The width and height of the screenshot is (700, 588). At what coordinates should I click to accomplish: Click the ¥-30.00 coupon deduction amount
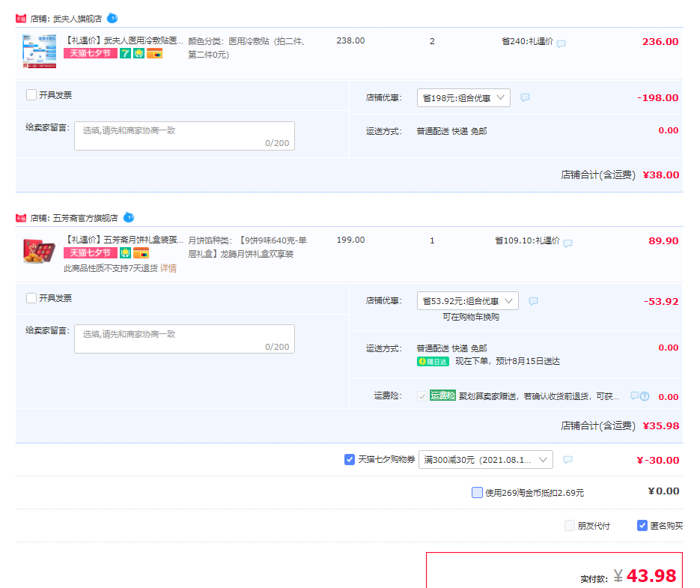(658, 460)
